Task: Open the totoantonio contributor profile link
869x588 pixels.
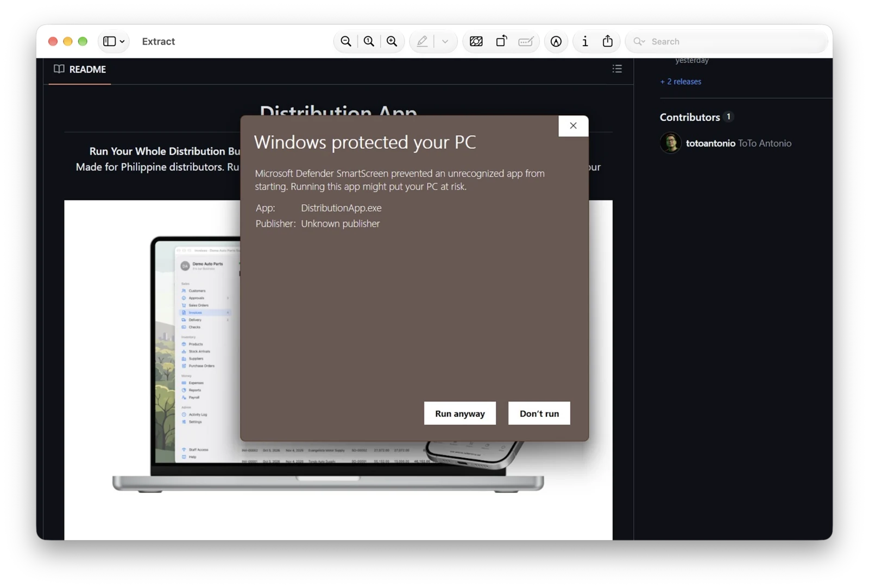Action: (x=710, y=143)
